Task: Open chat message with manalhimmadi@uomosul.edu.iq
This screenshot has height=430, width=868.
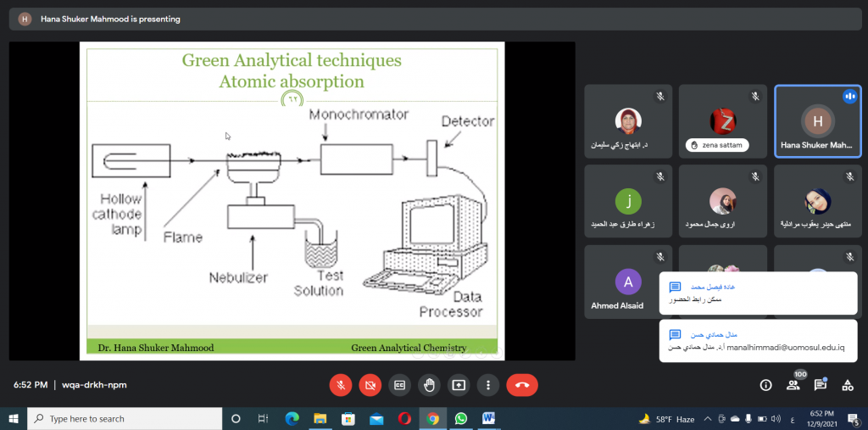Action: (757, 340)
